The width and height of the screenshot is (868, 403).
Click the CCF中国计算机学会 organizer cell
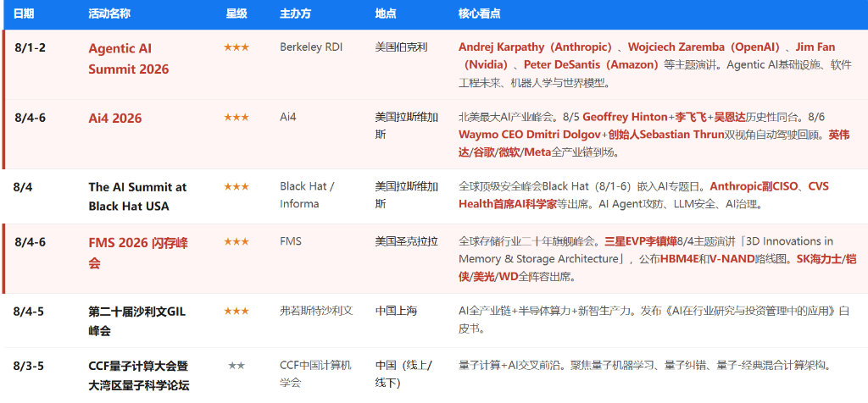[x=315, y=374]
